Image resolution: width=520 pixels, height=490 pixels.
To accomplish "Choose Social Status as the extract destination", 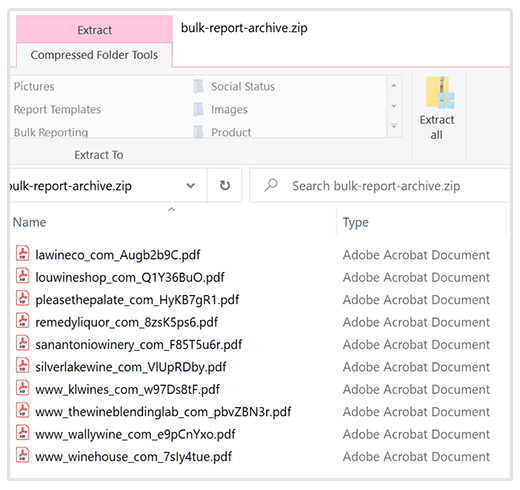I will [x=243, y=87].
